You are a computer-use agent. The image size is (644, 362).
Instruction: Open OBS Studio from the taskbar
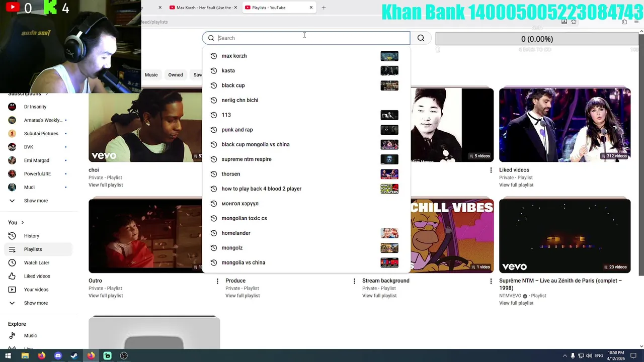point(124,355)
